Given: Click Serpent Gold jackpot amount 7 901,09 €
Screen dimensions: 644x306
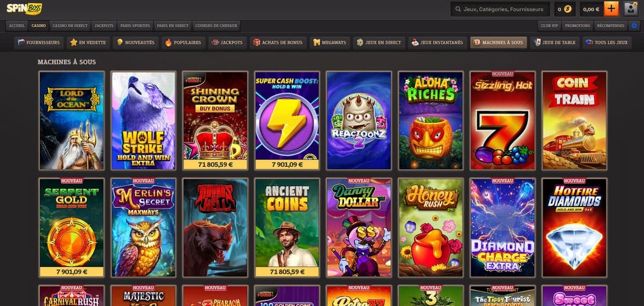Looking at the screenshot, I should 71,272.
